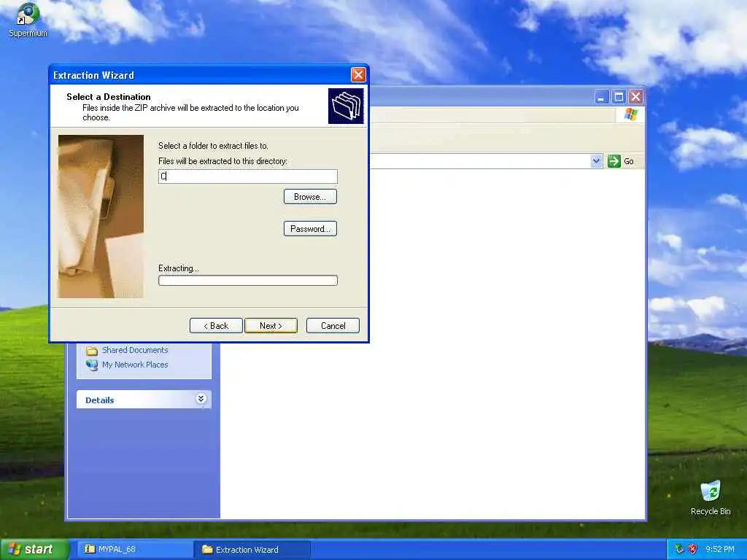Click the Go label in address bar
Image resolution: width=747 pixels, height=560 pixels.
629,161
